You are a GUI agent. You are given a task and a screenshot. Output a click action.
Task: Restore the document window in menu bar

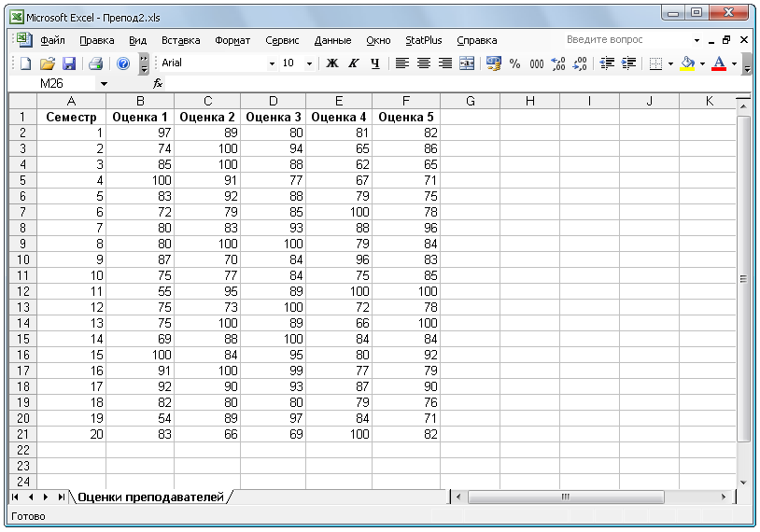(x=726, y=40)
